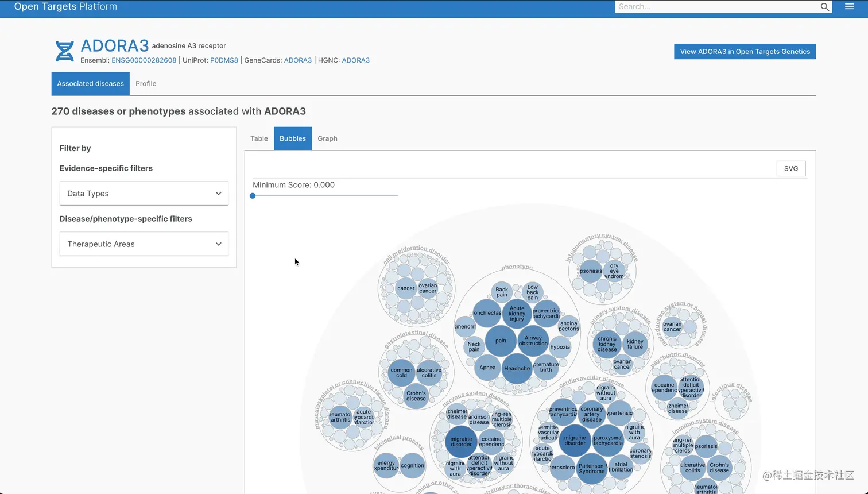Click the Airway obstruction bubble

(x=533, y=341)
